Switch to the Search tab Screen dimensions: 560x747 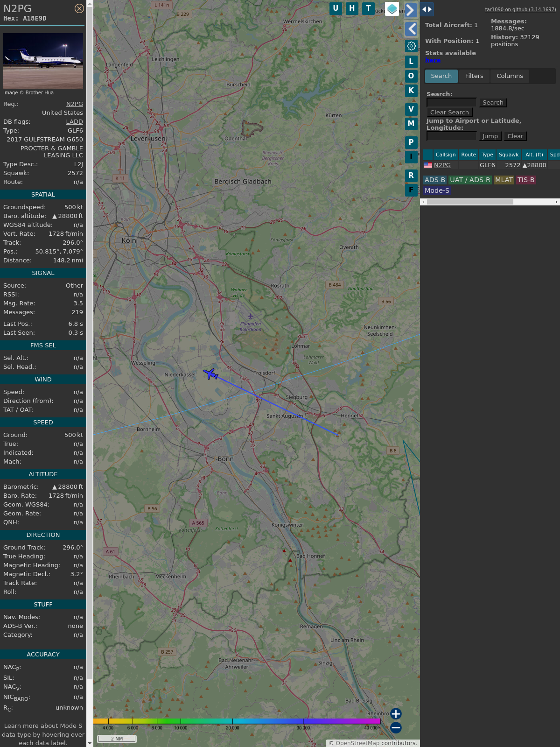pos(441,76)
